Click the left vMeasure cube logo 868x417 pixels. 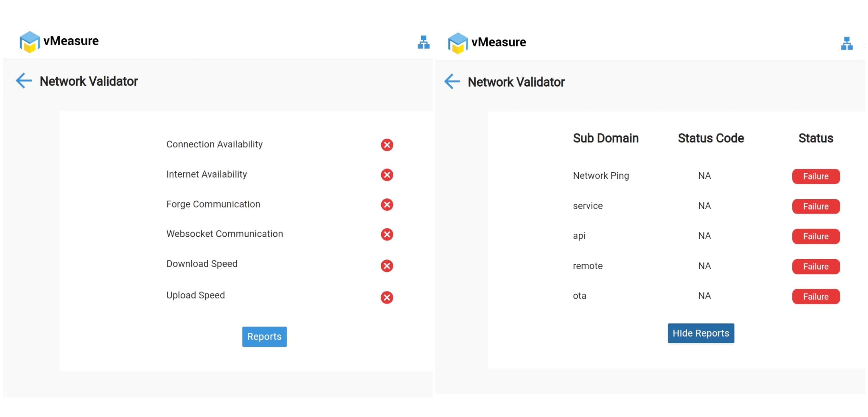30,42
